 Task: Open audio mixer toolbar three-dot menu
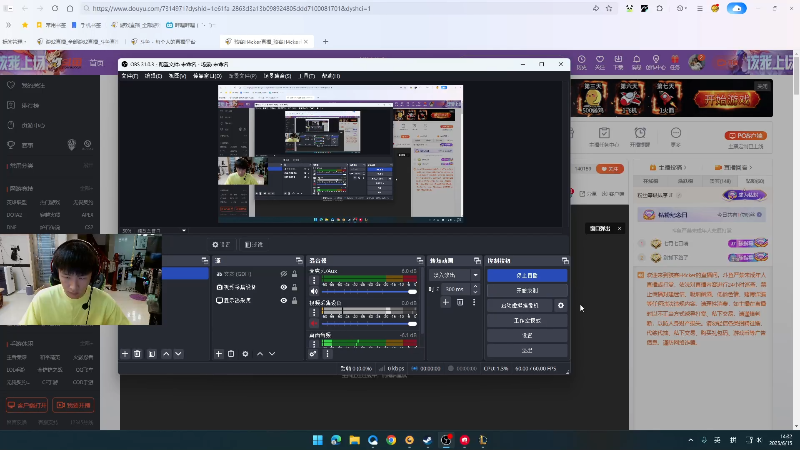[328, 354]
